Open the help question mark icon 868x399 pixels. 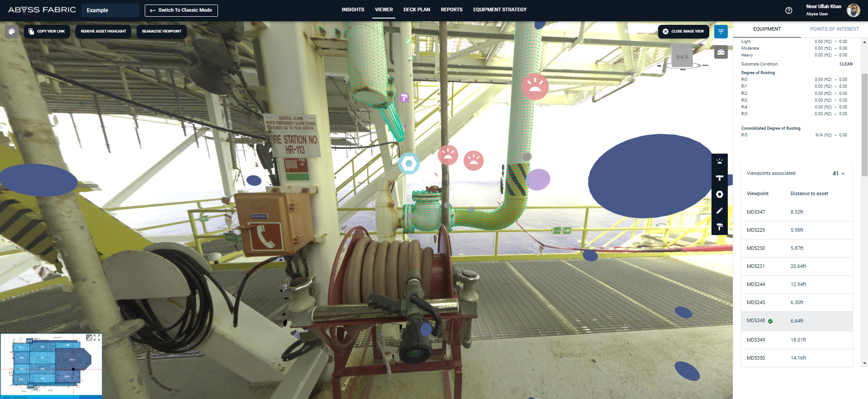788,10
